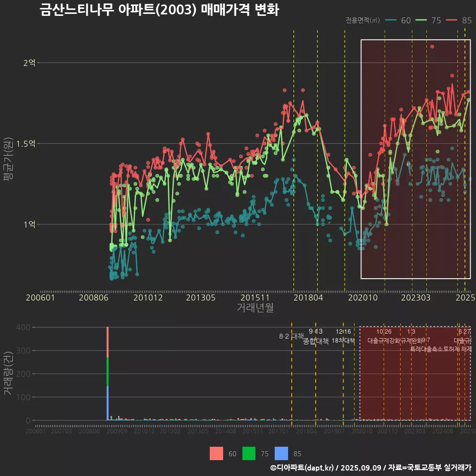Click the 200 volume axis label

23,374
